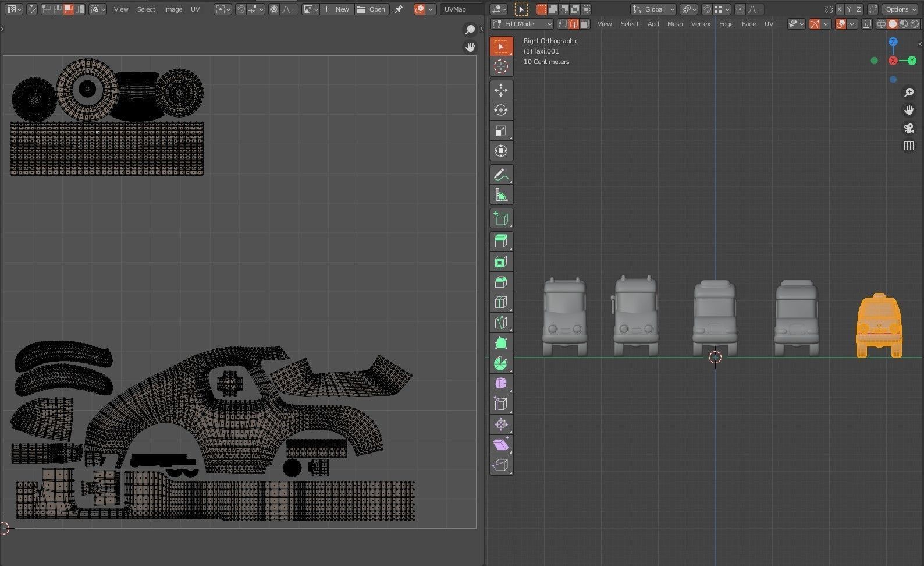Open the Add menu in the 3D viewport
This screenshot has height=566, width=924.
click(x=653, y=24)
